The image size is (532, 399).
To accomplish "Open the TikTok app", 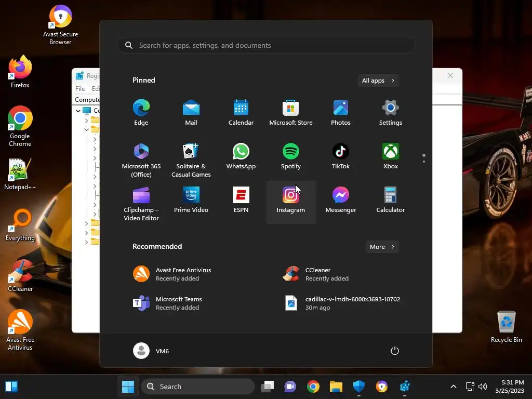I will click(x=341, y=156).
